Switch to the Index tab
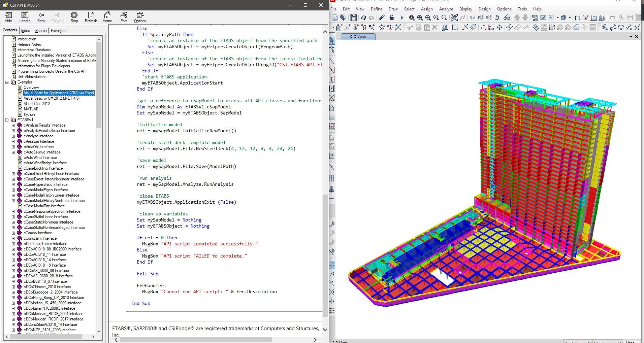 tap(26, 31)
